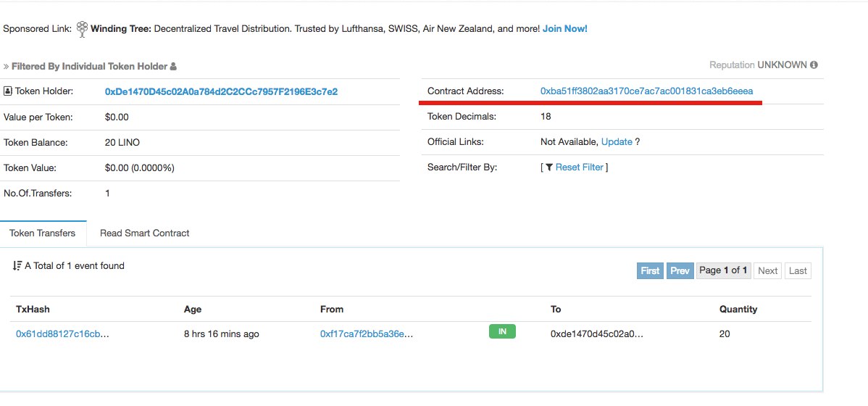Viewport: 868px width, 406px height.
Task: Click the Prev pagination button
Action: pyautogui.click(x=680, y=271)
